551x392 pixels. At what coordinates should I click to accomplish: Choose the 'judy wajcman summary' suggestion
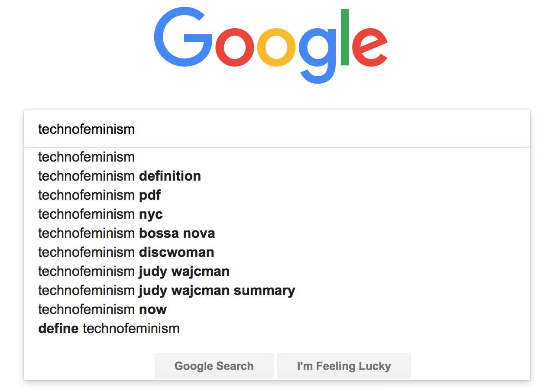(x=167, y=290)
